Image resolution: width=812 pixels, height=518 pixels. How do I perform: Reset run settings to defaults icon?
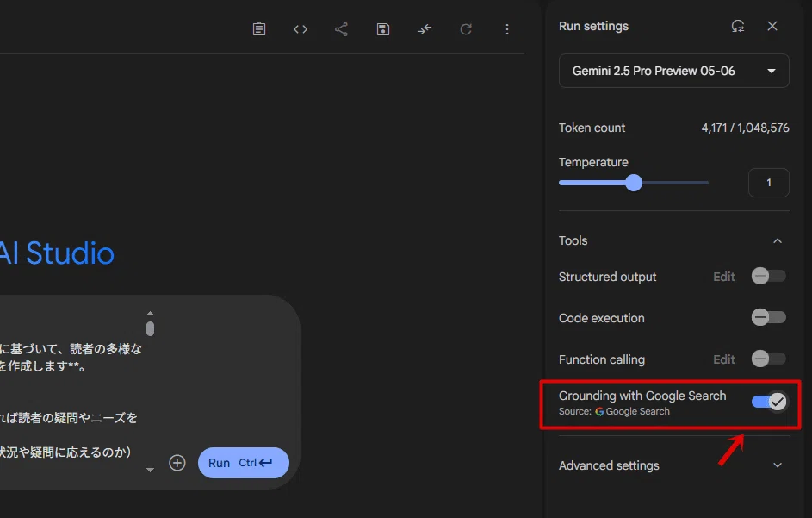point(738,26)
